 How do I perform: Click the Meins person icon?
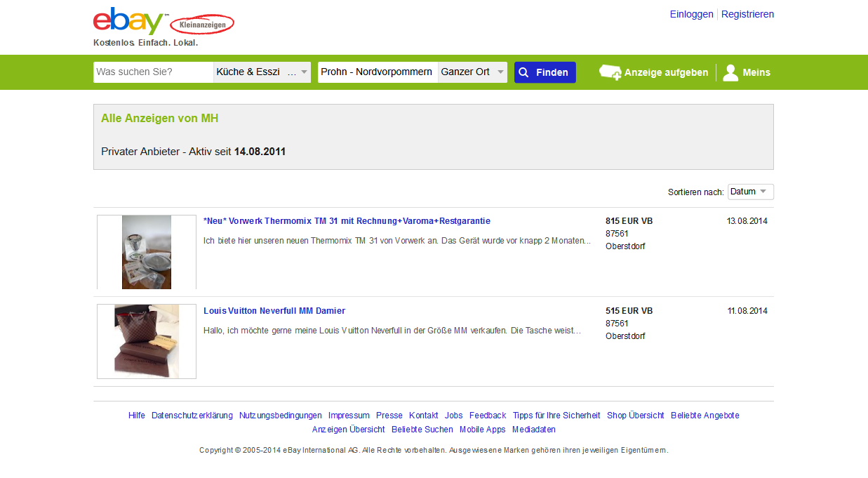click(730, 72)
